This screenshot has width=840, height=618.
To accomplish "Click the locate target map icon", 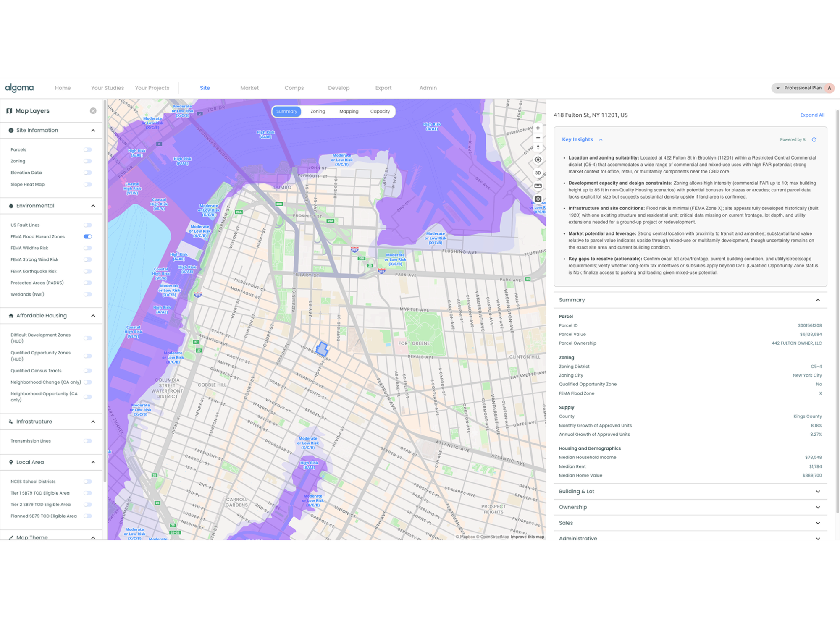I will (x=538, y=160).
